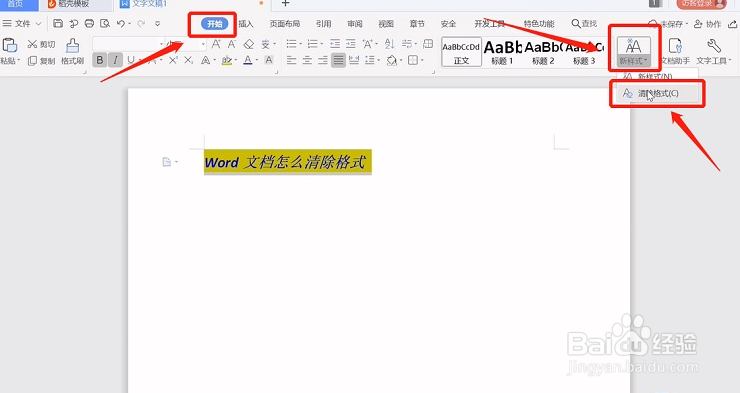Decrease paragraph indent
Viewport: 740px width, 393px height.
pyautogui.click(x=335, y=44)
